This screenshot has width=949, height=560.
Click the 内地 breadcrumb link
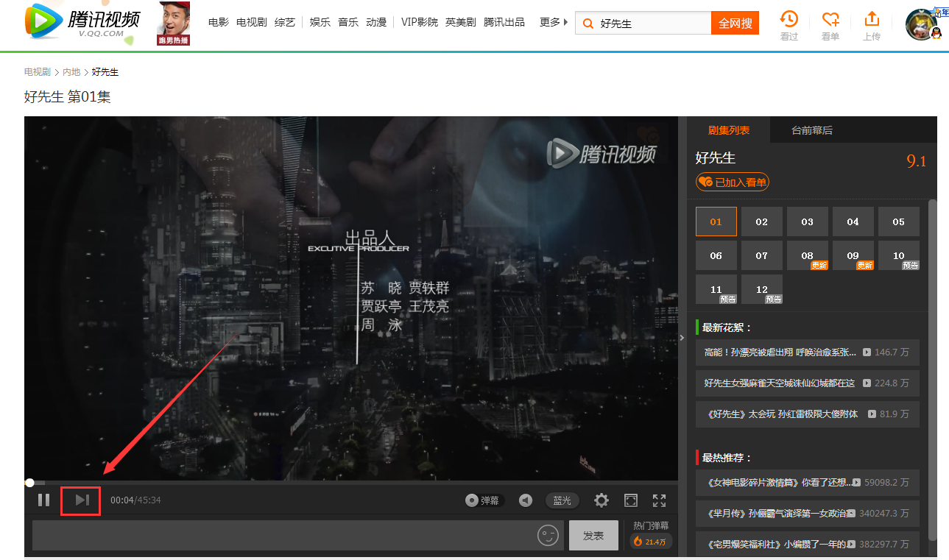71,72
